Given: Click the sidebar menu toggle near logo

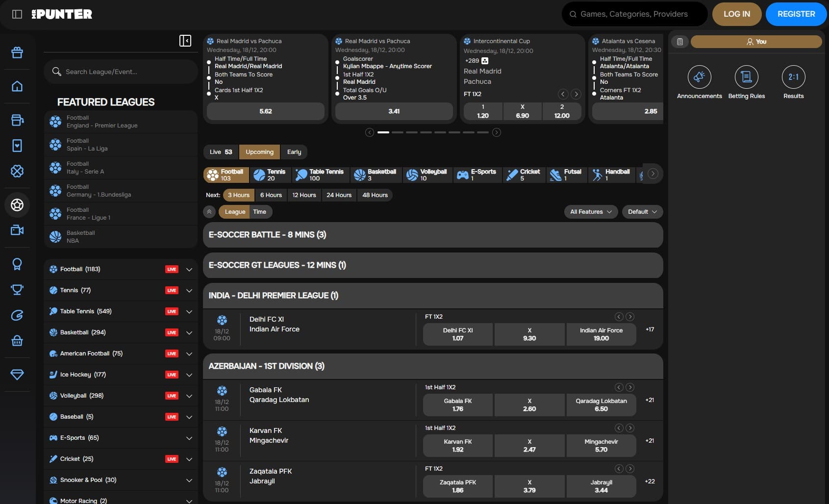Looking at the screenshot, I should pos(17,14).
